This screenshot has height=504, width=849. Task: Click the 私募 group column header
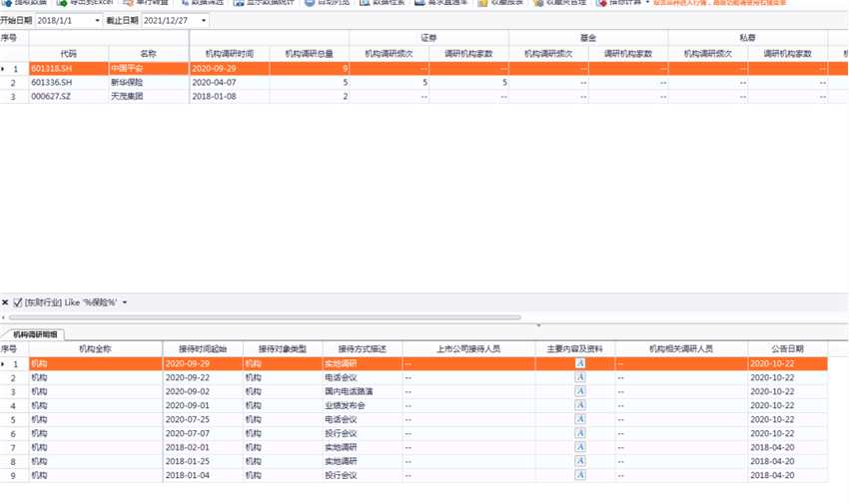748,38
